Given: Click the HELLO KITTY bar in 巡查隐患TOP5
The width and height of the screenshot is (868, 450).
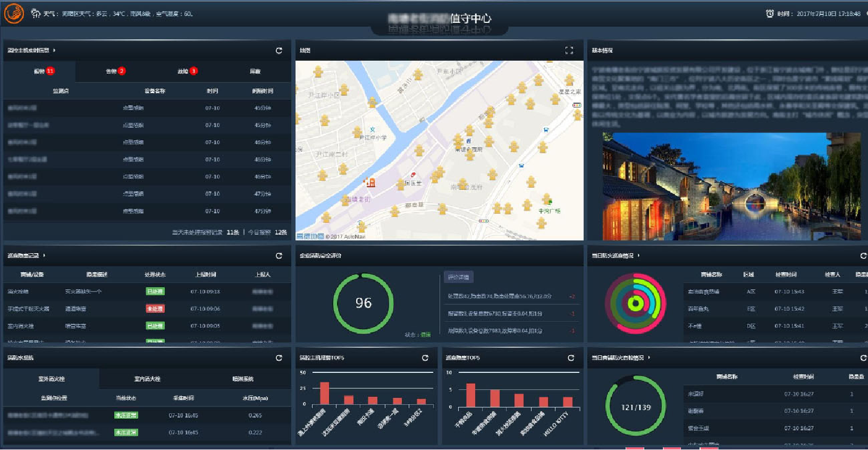Looking at the screenshot, I should pyautogui.click(x=568, y=402).
